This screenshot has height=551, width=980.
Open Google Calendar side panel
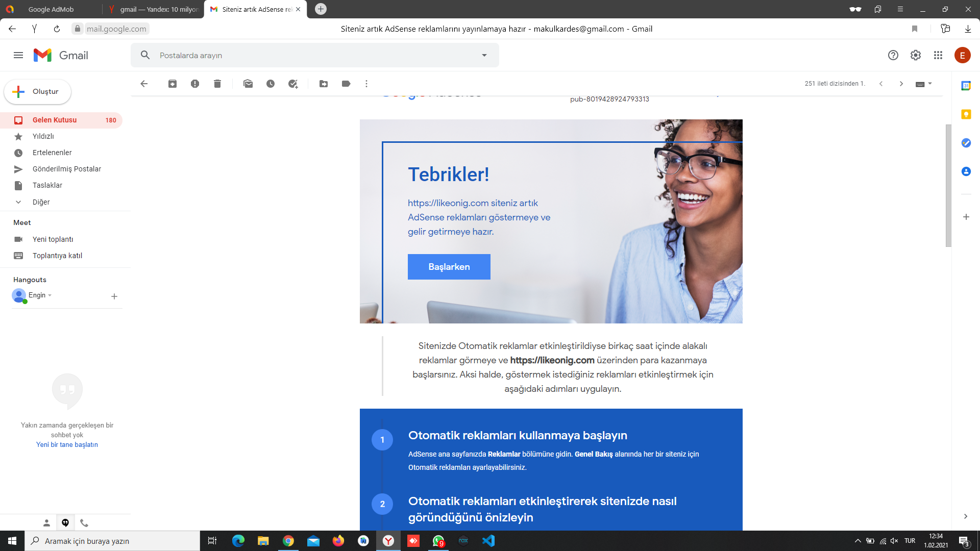pyautogui.click(x=966, y=86)
